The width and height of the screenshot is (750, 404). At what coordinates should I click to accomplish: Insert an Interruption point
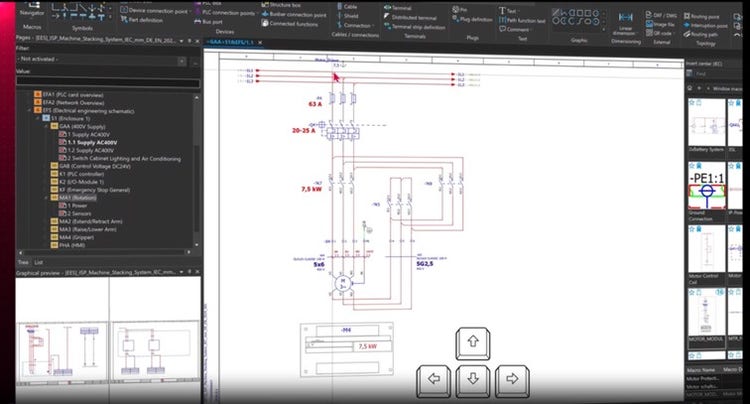pyautogui.click(x=706, y=25)
